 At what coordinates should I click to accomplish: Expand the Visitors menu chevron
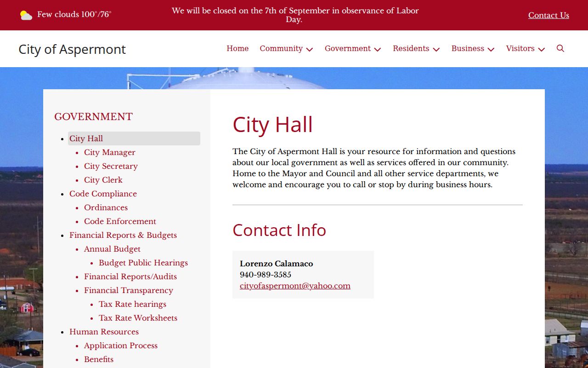pyautogui.click(x=542, y=49)
